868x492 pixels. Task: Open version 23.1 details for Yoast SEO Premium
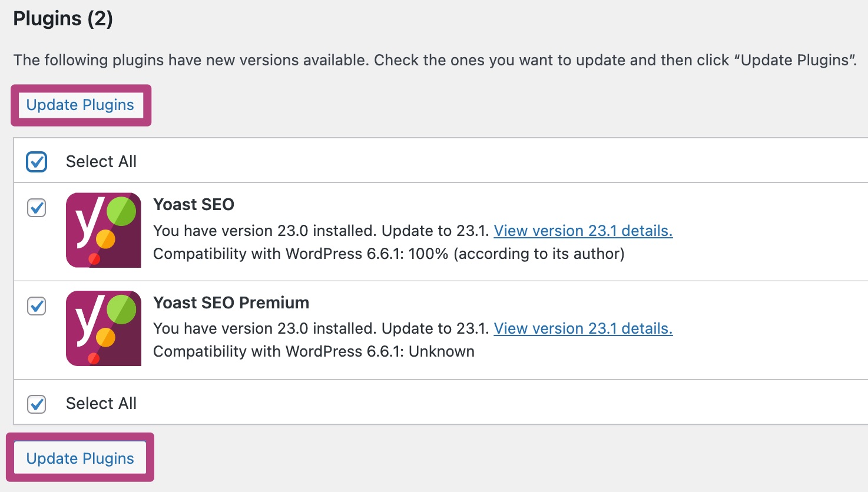tap(583, 328)
